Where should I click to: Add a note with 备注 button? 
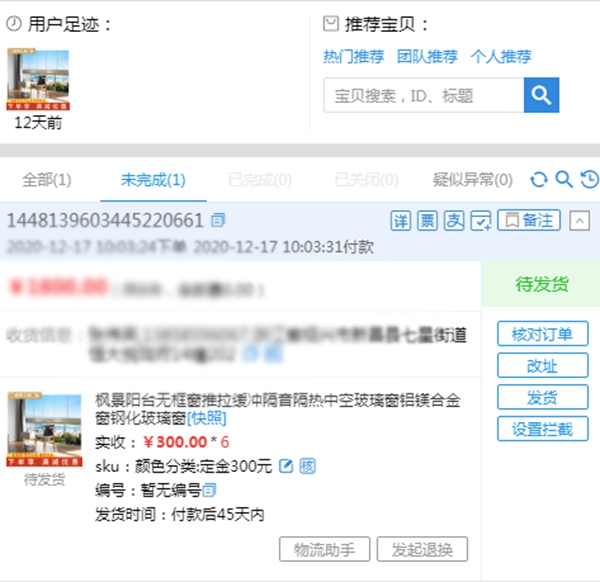click(x=529, y=220)
